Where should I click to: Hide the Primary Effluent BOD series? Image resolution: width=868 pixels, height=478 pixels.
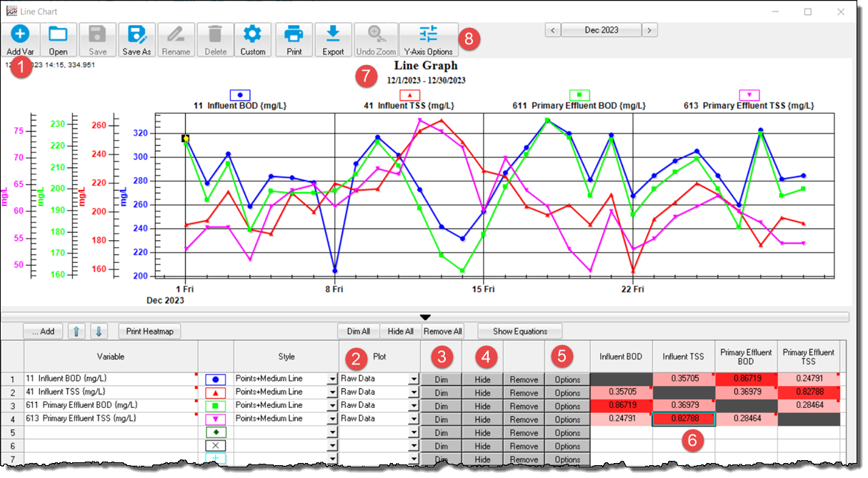(x=482, y=406)
